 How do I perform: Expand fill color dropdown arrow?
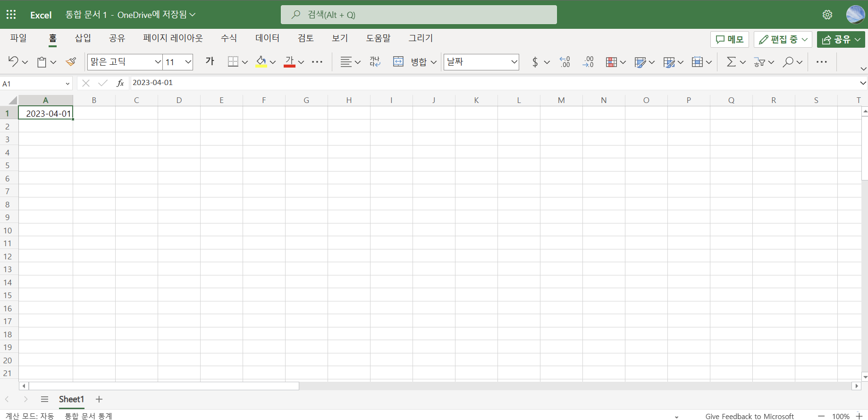tap(273, 62)
